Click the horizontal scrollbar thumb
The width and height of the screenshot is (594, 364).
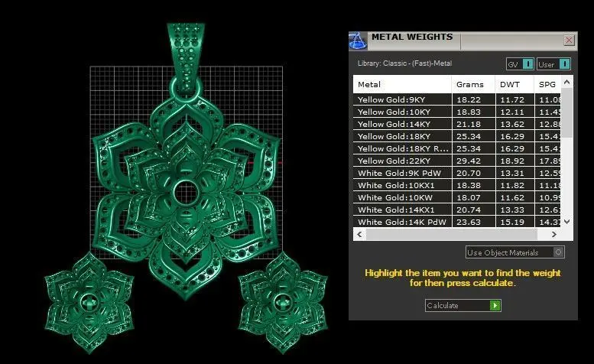[x=452, y=234]
